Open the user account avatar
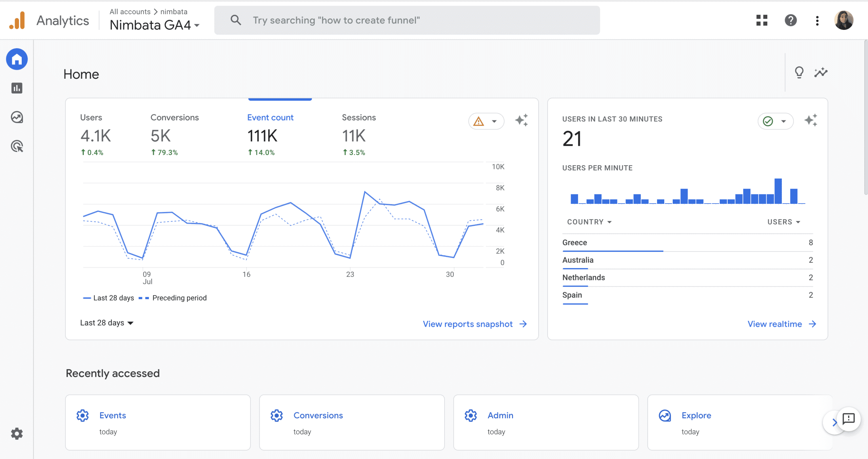 pos(844,20)
